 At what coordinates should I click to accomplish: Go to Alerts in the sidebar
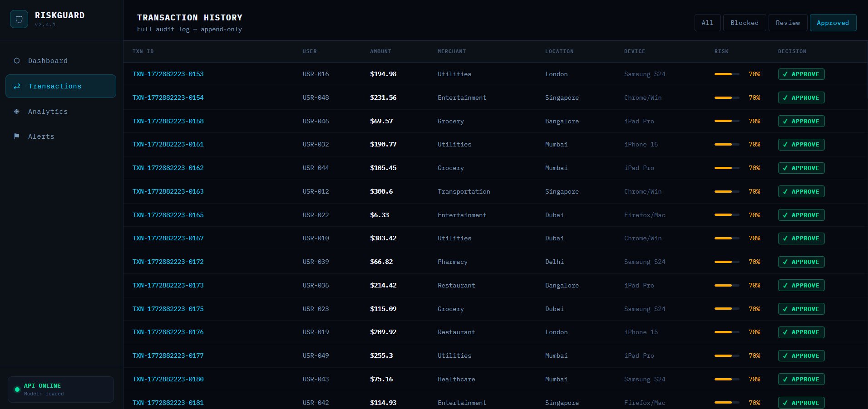click(41, 136)
